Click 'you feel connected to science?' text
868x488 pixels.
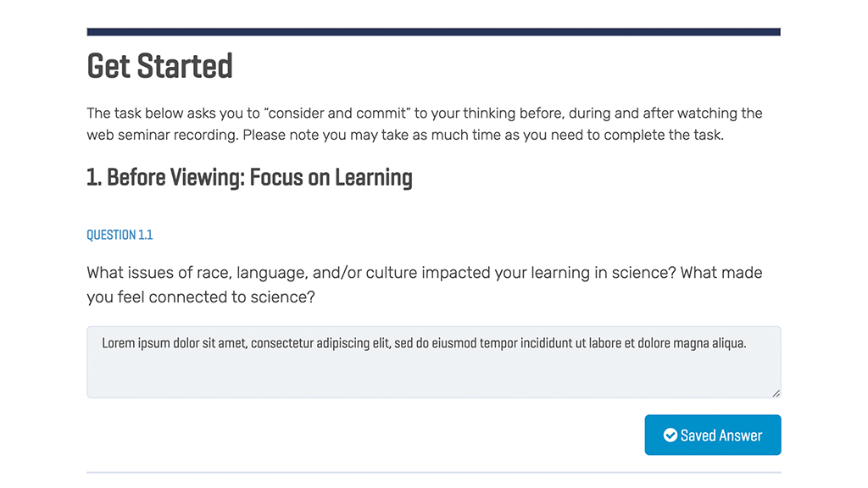[x=200, y=297]
